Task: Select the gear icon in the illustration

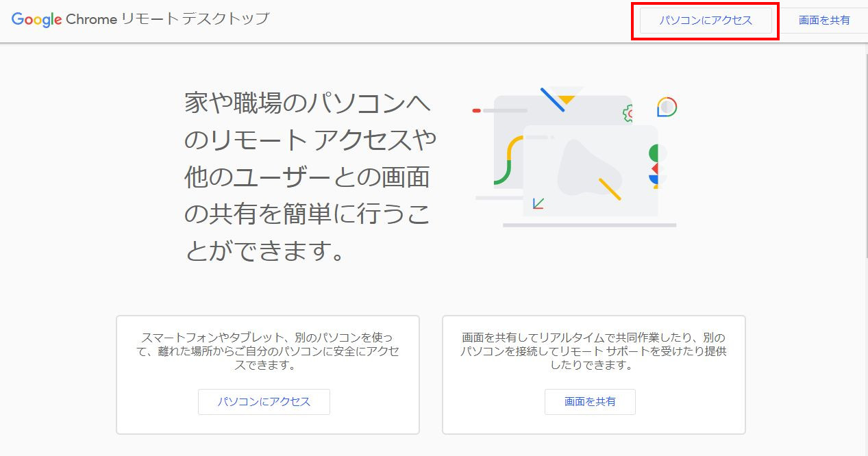Action: (x=628, y=112)
